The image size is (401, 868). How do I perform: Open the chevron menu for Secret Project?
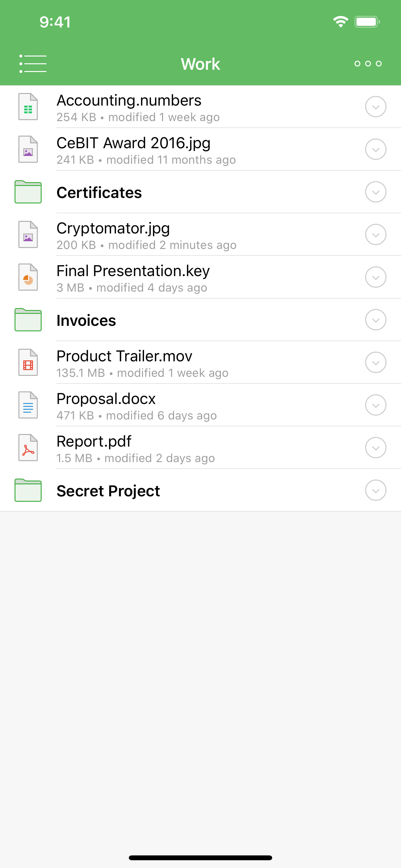(375, 490)
